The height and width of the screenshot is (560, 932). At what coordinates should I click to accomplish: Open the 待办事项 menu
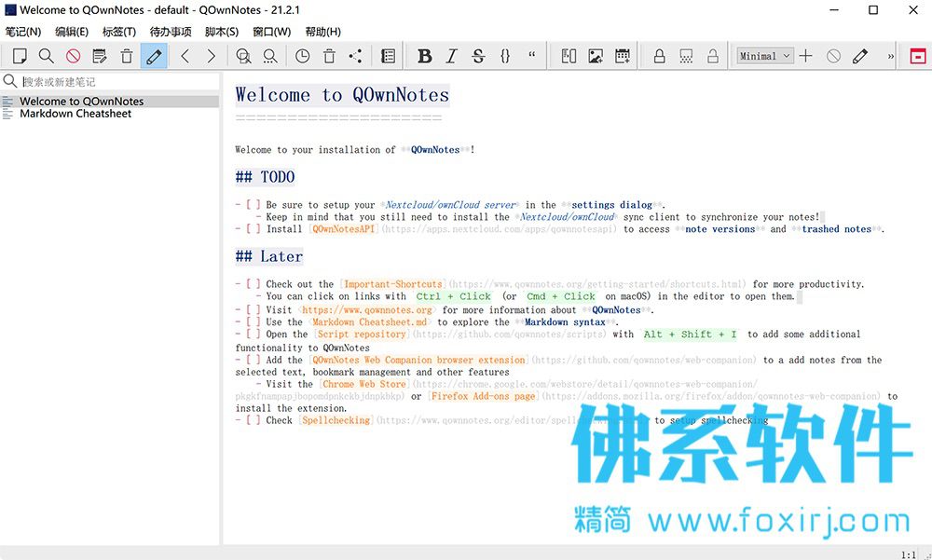(171, 32)
